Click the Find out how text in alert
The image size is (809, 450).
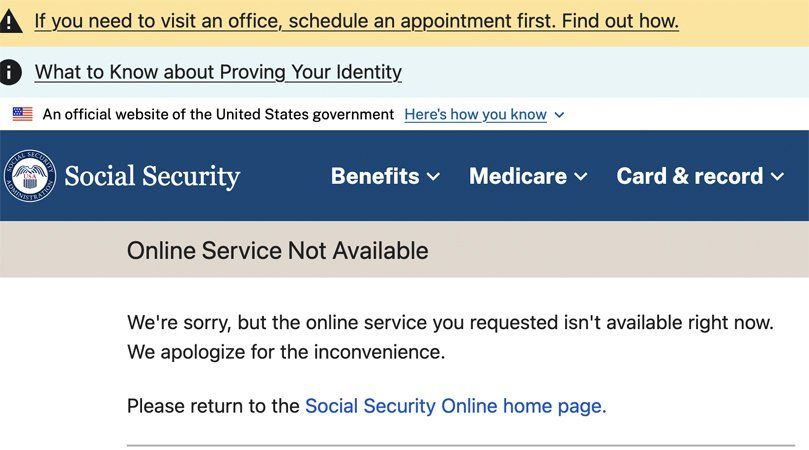coord(620,21)
